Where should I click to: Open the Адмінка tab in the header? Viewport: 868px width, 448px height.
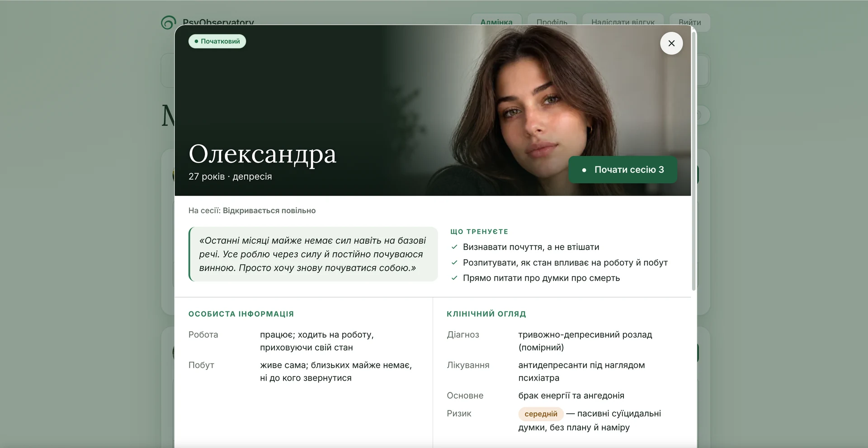point(496,22)
